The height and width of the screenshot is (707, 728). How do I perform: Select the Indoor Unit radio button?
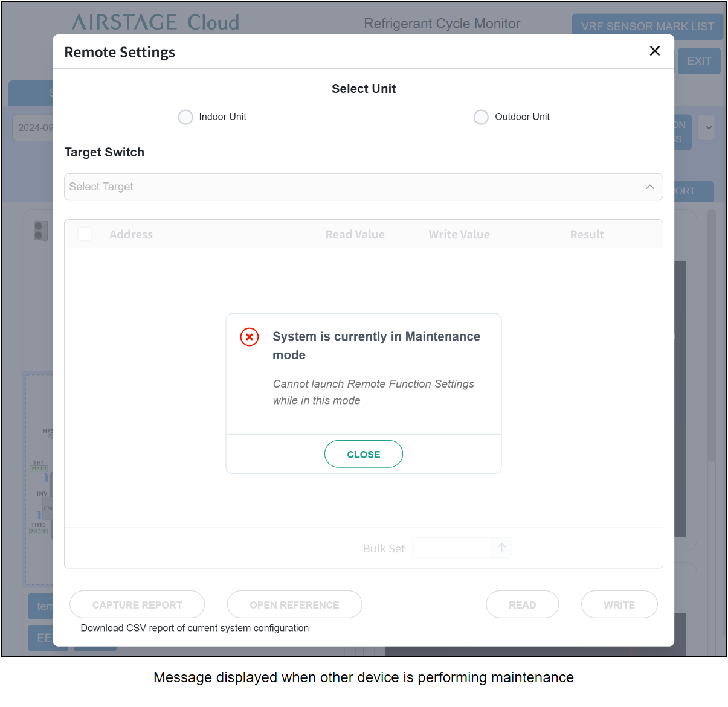(185, 117)
